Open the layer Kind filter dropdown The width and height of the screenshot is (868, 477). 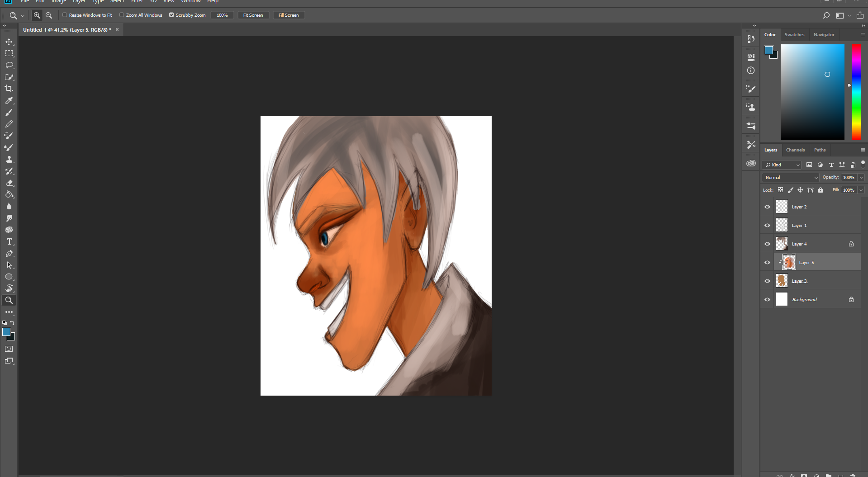(782, 165)
